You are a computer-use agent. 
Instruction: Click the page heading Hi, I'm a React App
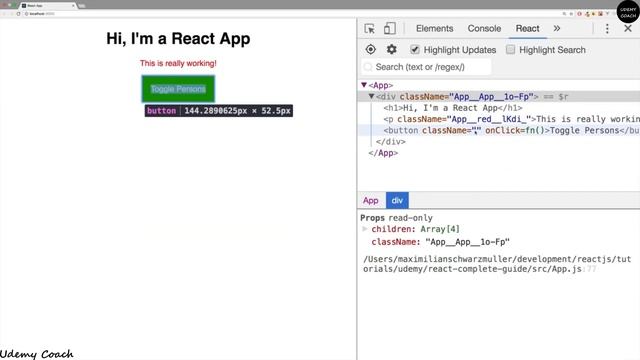pyautogui.click(x=178, y=39)
